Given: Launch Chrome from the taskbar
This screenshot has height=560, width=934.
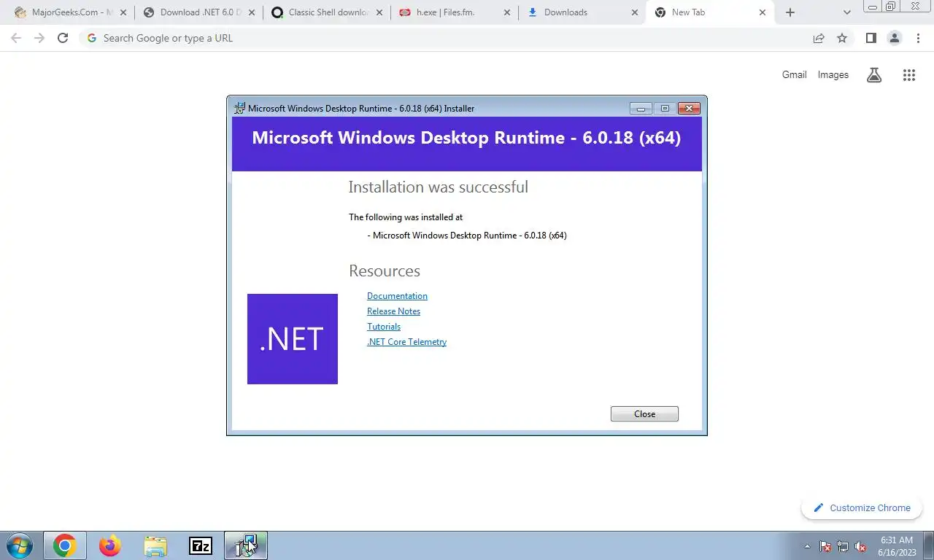Looking at the screenshot, I should click(x=64, y=545).
